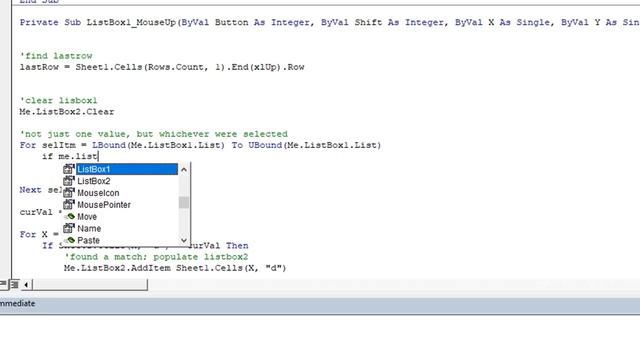The image size is (640, 360).
Task: Click the "Me.ListBox2.AddItem" code line
Action: [175, 268]
